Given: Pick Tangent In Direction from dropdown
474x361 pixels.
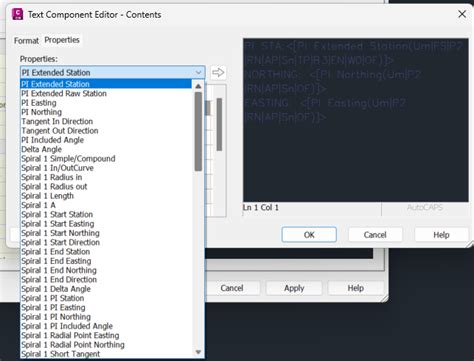Looking at the screenshot, I should [57, 121].
